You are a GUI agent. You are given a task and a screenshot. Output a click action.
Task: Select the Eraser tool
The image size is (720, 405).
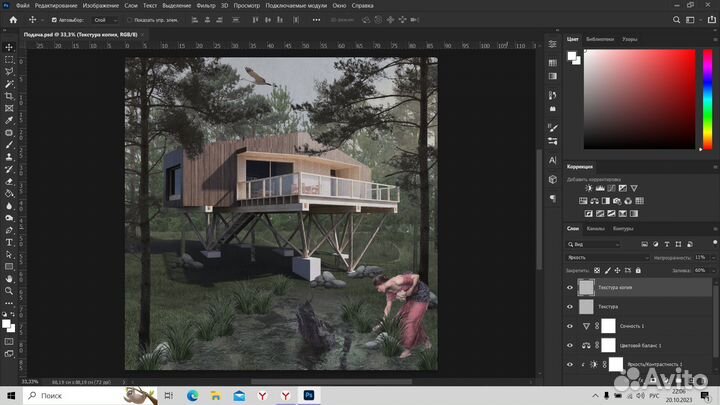coord(9,181)
